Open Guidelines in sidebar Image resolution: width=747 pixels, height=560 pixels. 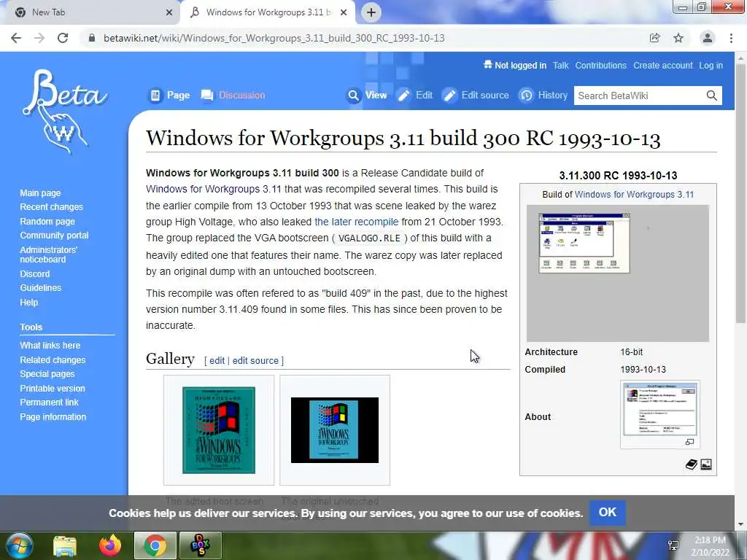pos(41,287)
